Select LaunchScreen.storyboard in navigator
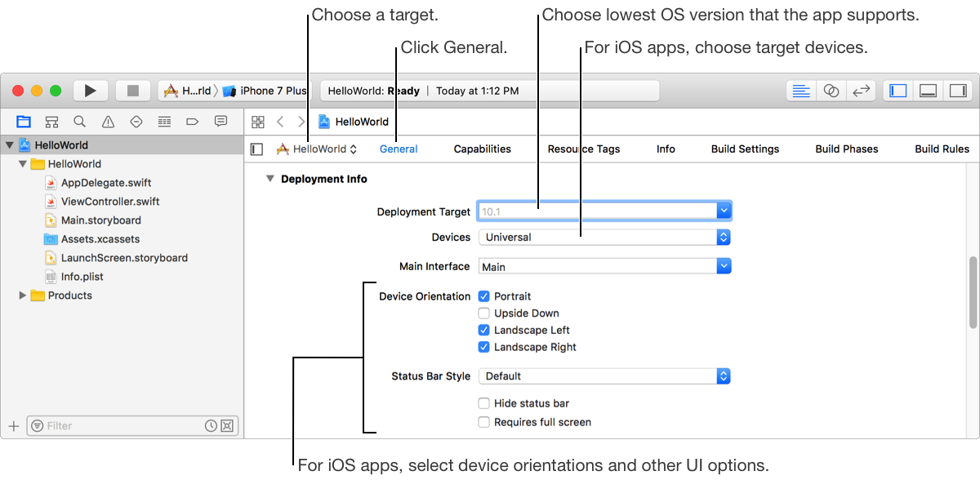980x480 pixels. (124, 258)
